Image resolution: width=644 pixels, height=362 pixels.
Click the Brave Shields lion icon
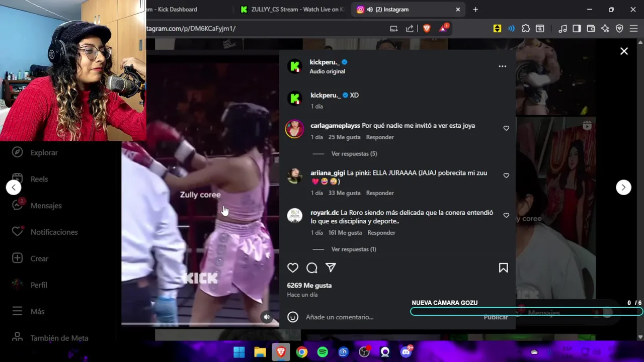(x=427, y=29)
